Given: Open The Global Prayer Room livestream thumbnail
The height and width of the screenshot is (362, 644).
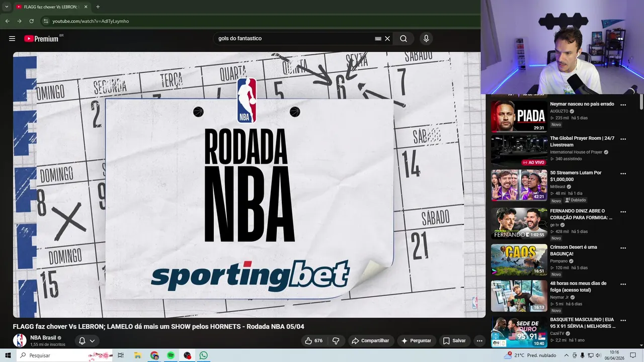Looking at the screenshot, I should click(519, 151).
